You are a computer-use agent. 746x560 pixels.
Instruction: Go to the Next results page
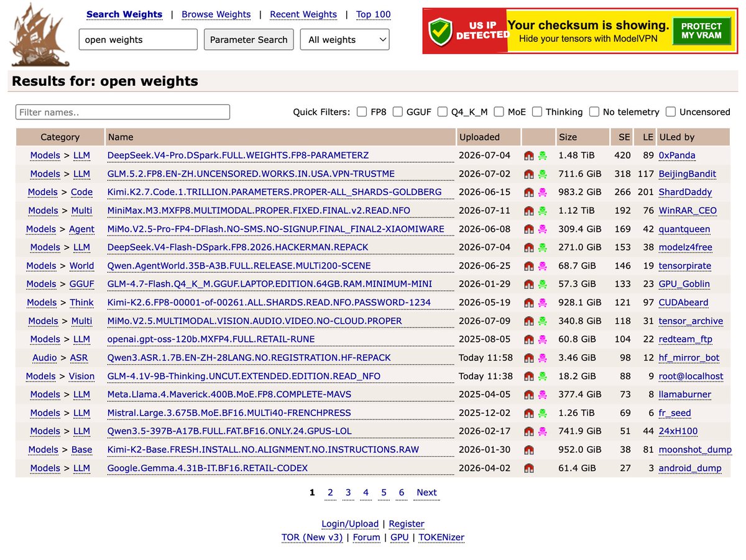point(426,493)
